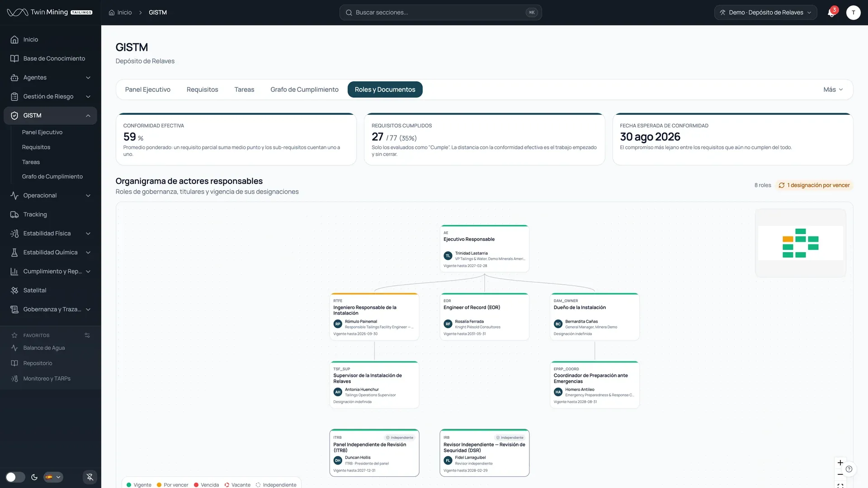Expand the Operacional sidebar group
868x488 pixels.
point(50,196)
